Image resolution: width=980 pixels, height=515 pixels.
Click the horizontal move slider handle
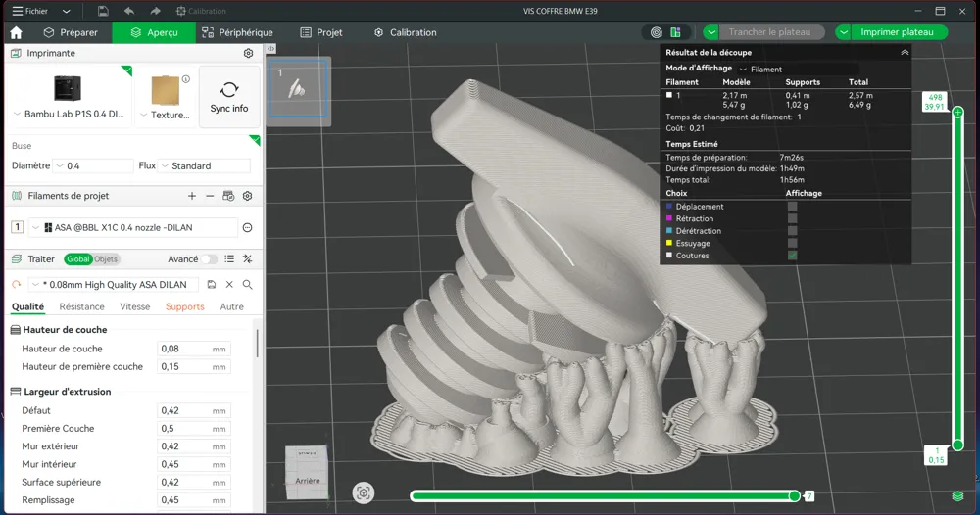[x=795, y=496]
